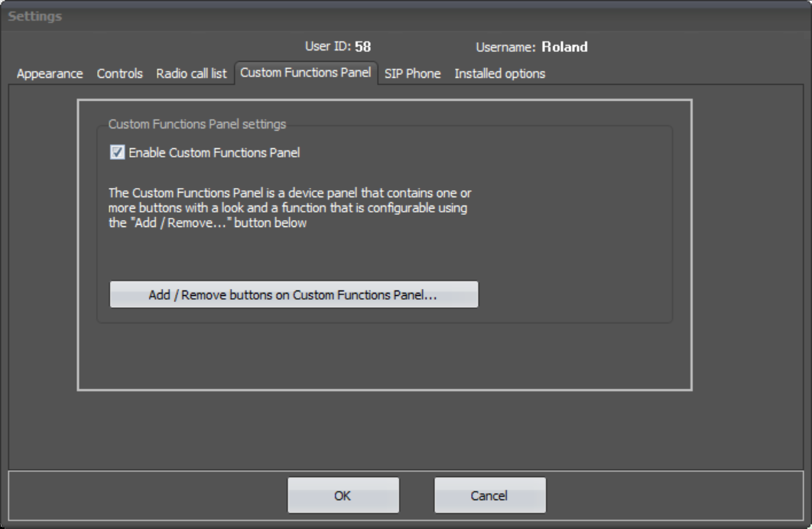The width and height of the screenshot is (812, 529).
Task: Click the User ID value 58
Action: pos(362,47)
